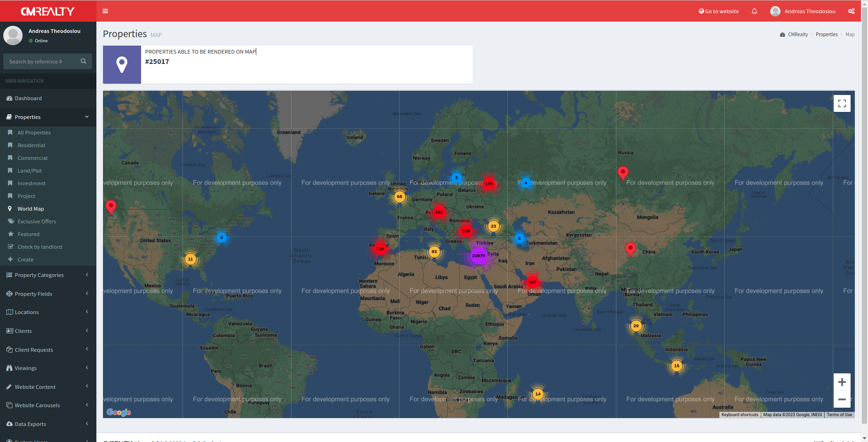Click the CMREALTY logo
This screenshot has height=442, width=868.
point(48,11)
